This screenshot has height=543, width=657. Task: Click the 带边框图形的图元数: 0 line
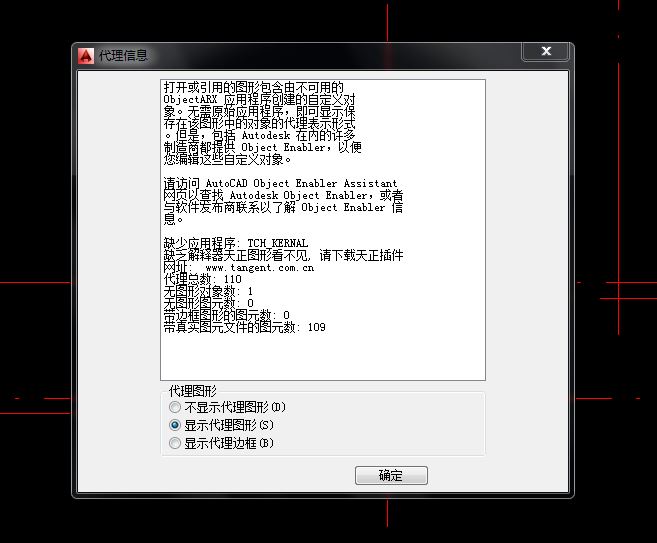tap(226, 315)
